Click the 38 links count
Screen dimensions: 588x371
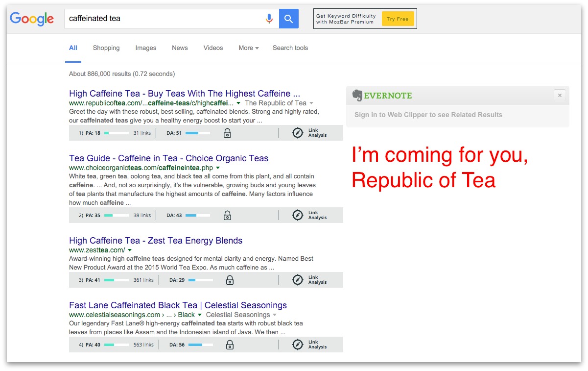[x=142, y=215]
